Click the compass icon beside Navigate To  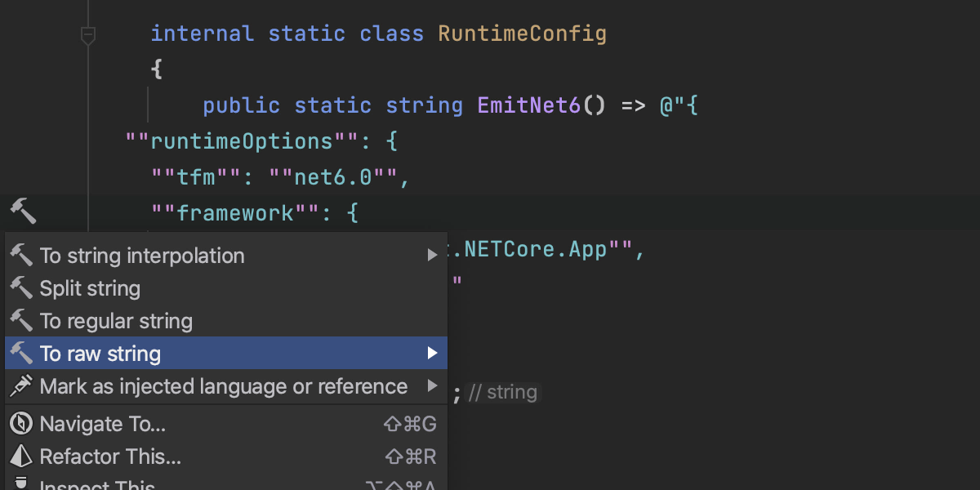coord(20,424)
